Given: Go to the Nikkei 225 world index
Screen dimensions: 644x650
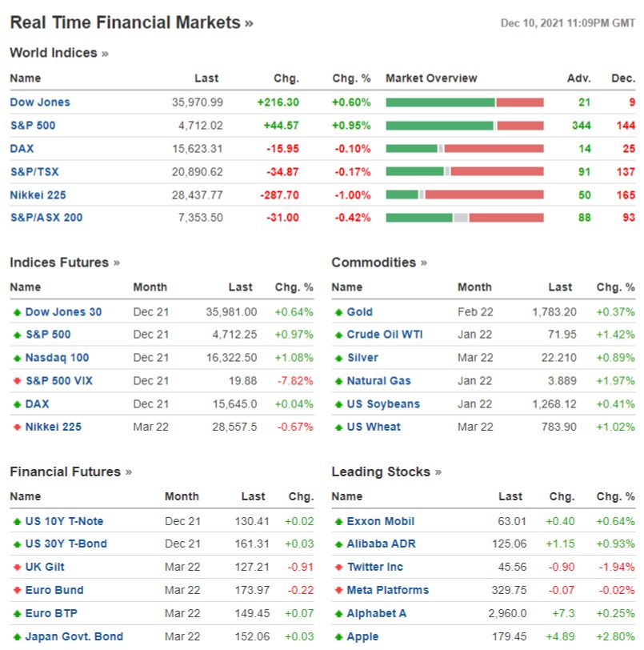Looking at the screenshot, I should tap(38, 195).
